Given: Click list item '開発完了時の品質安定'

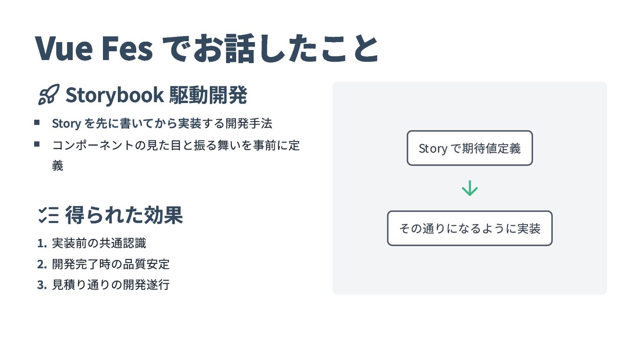Looking at the screenshot, I should click(110, 264).
